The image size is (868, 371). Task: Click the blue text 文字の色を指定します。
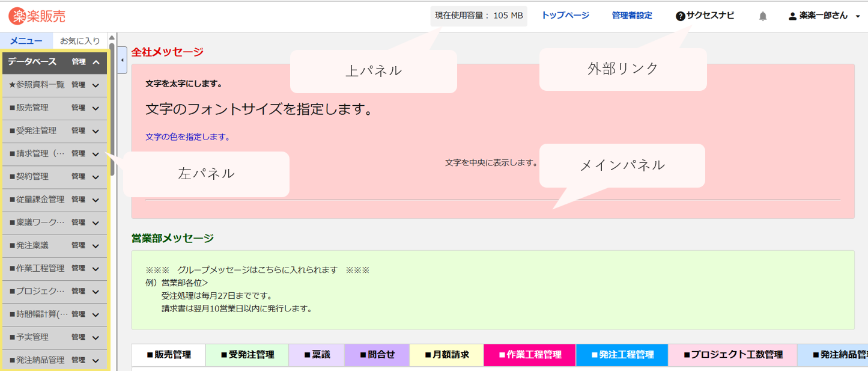188,137
